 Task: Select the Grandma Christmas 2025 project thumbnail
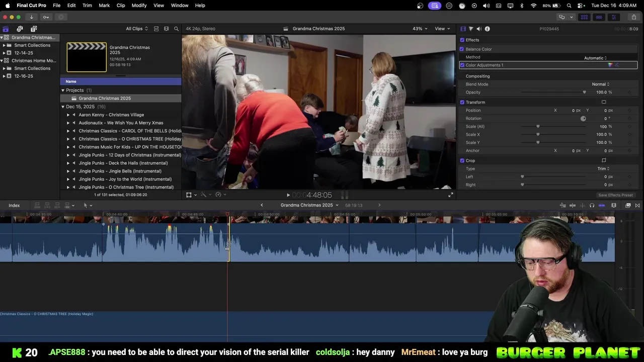pos(87,57)
